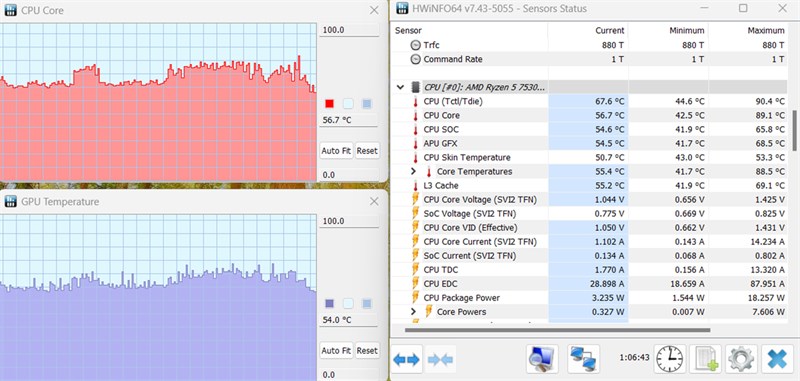Click the CPU chip icon in header row
The width and height of the screenshot is (800, 381).
pyautogui.click(x=416, y=87)
